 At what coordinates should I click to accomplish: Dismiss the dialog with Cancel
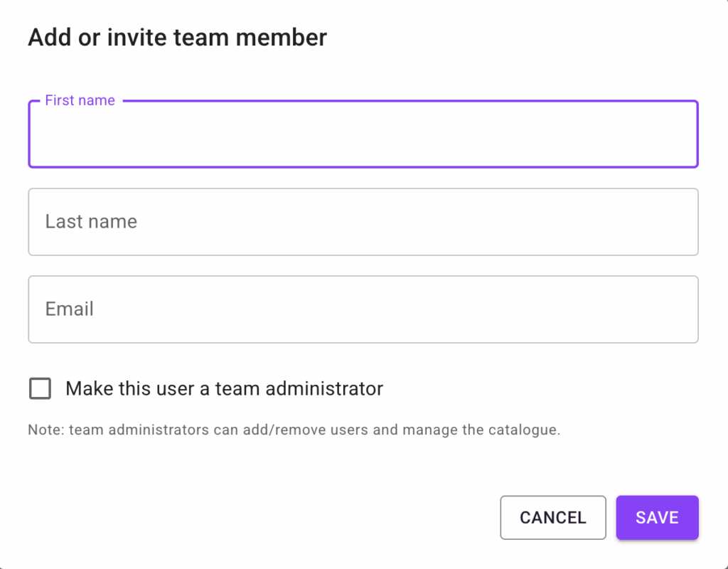pos(552,518)
